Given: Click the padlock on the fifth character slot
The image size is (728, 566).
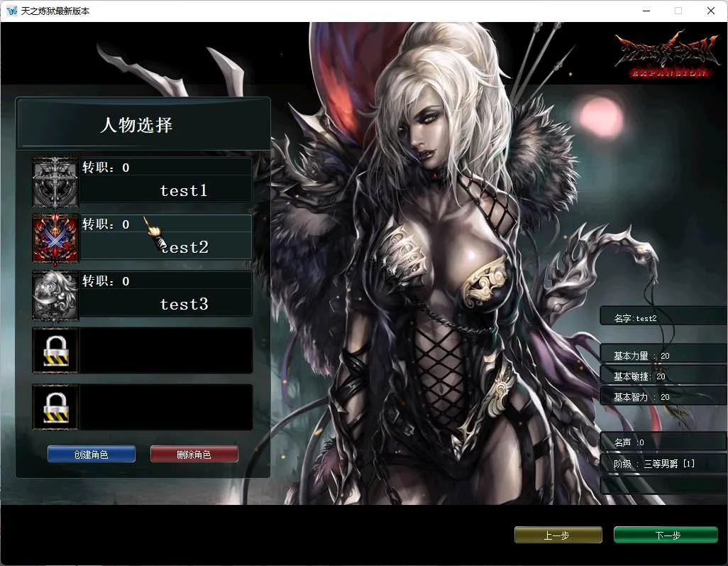Looking at the screenshot, I should [x=55, y=408].
